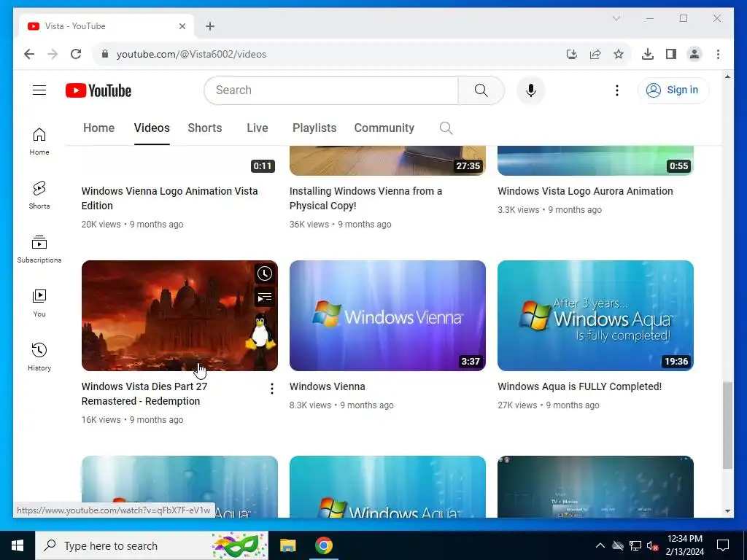Click the search magnifier button

click(x=481, y=90)
